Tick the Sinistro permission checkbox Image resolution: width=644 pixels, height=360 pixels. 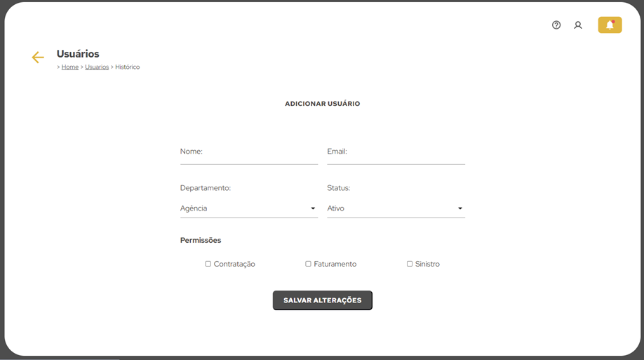[x=410, y=264]
